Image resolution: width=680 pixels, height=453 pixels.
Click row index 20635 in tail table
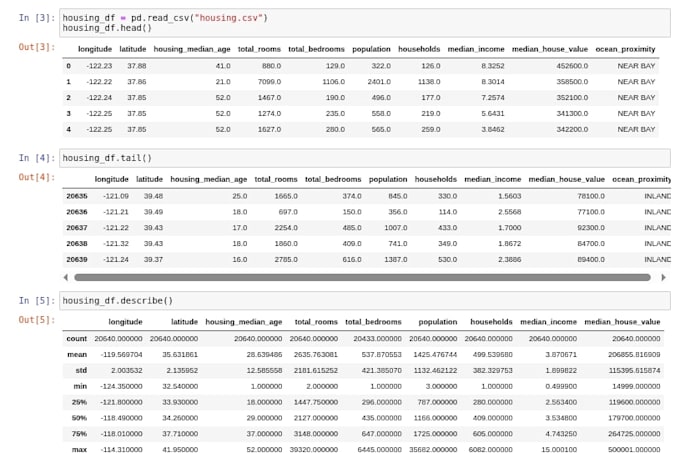coord(77,196)
